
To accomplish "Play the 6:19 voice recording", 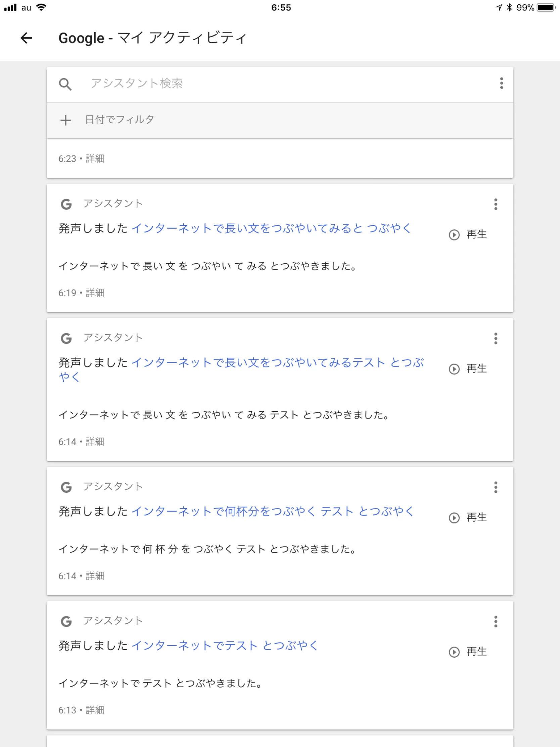I will click(454, 235).
